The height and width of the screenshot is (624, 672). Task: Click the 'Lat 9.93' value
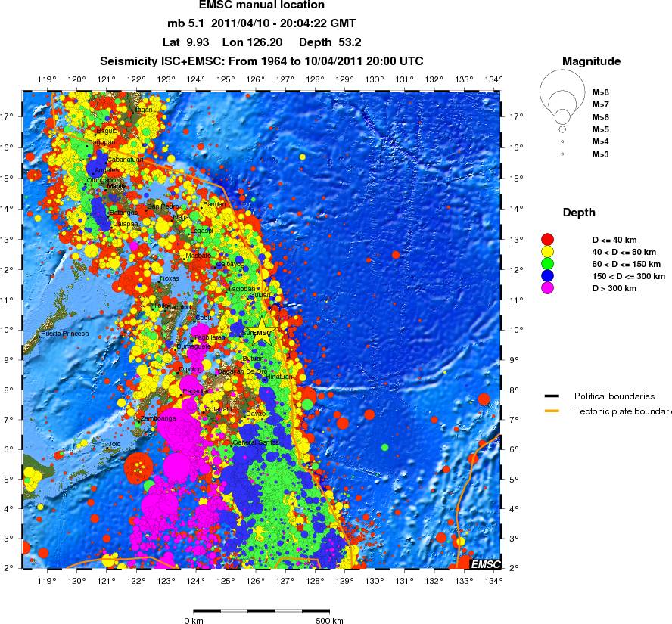tap(185, 42)
